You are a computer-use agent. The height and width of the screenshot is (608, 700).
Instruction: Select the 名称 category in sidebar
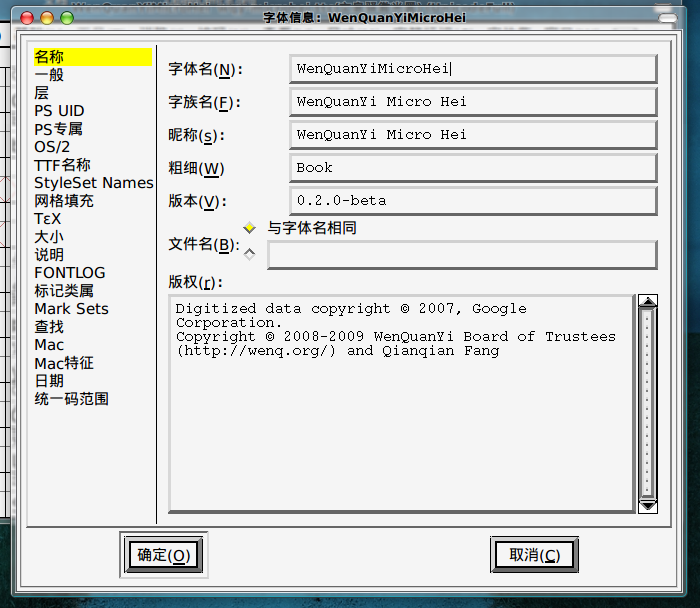click(x=93, y=57)
